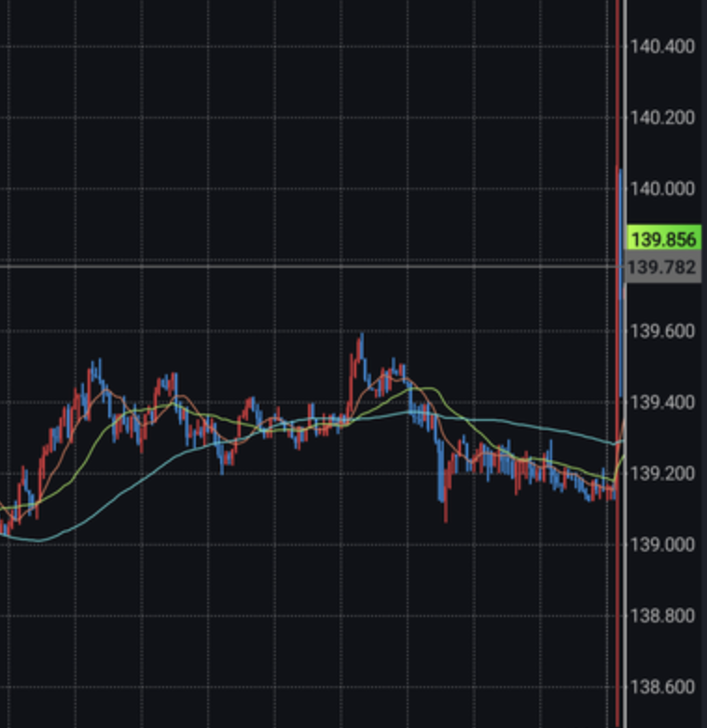Click the green current price label 139.856
The image size is (707, 728).
[664, 239]
